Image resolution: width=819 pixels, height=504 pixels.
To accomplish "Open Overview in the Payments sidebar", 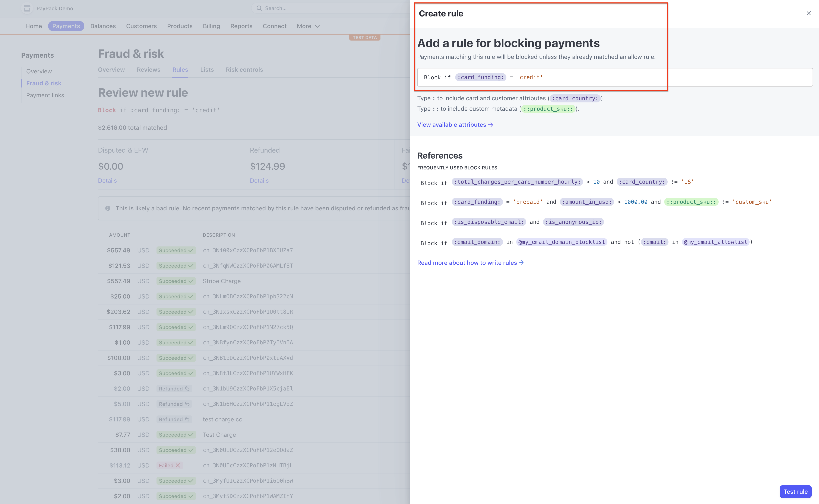I will click(x=39, y=71).
